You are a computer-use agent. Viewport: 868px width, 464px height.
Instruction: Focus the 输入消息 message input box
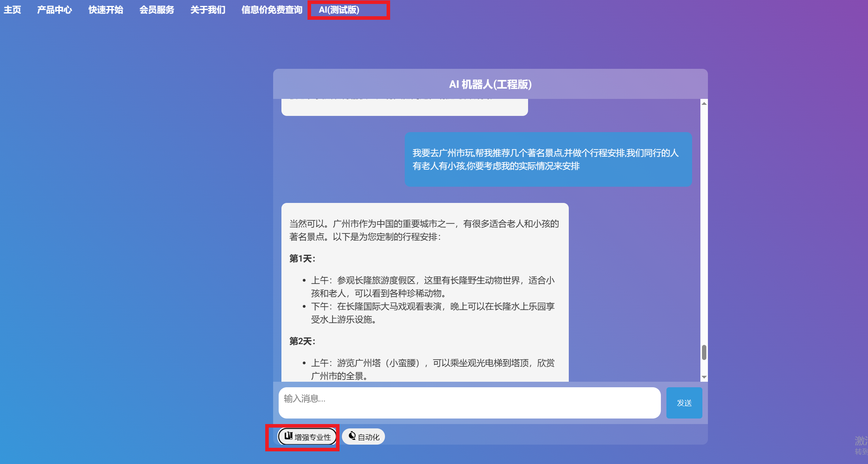[x=470, y=403]
